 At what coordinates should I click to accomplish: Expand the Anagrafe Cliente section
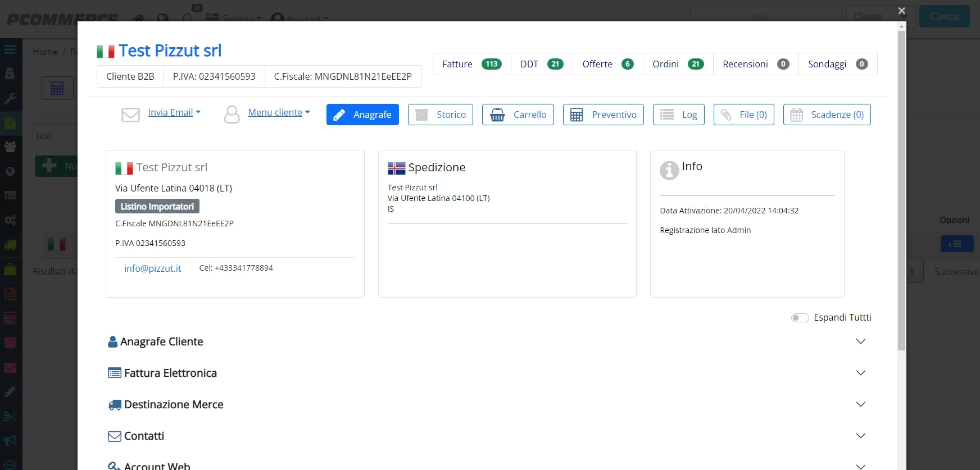(486, 341)
